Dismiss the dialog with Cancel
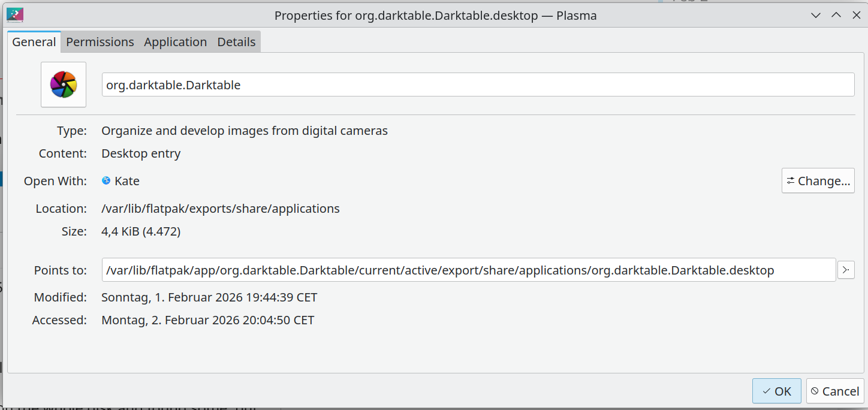The width and height of the screenshot is (868, 410). 835,391
